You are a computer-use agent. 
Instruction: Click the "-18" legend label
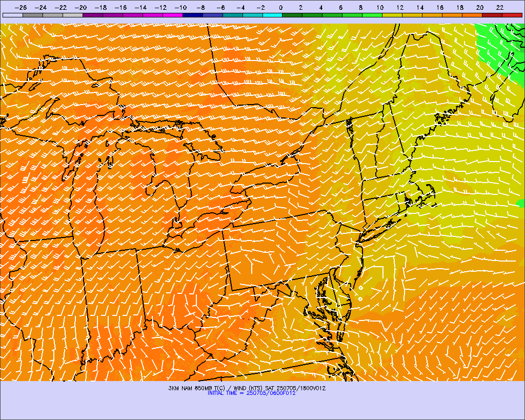coord(101,7)
